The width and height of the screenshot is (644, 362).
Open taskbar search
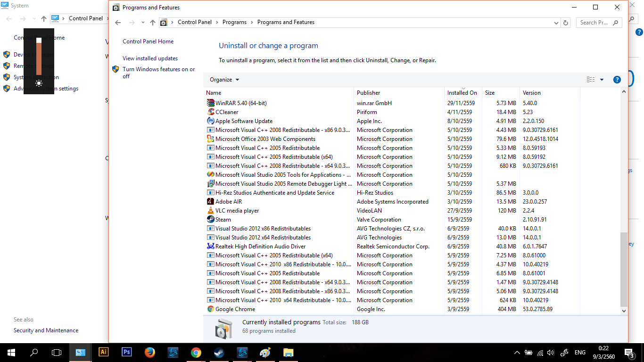(34, 352)
